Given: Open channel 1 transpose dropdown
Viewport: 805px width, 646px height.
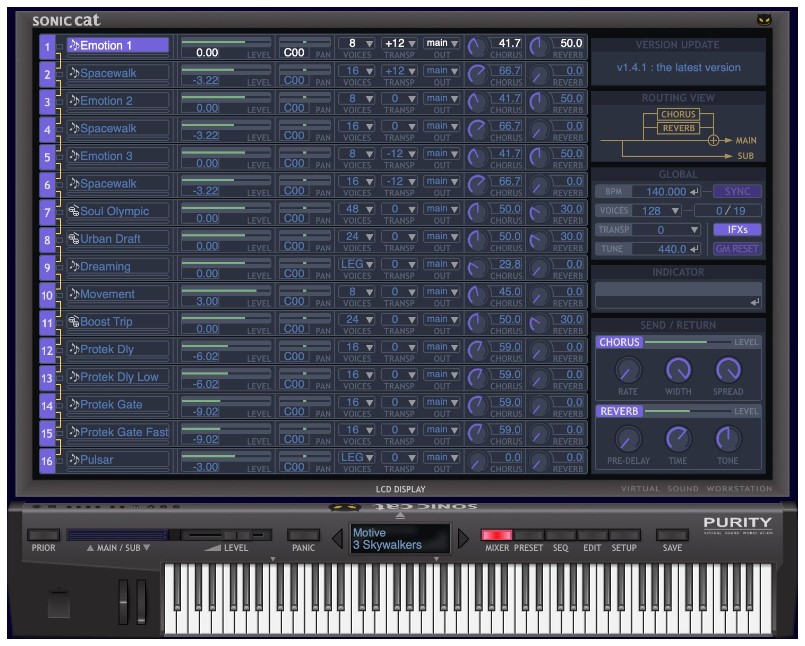Looking at the screenshot, I should click(x=399, y=43).
